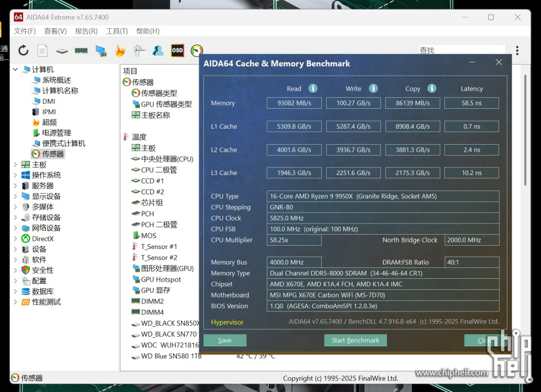The image size is (541, 392).
Task: Open the report wizard toolbar icon
Action: (x=139, y=51)
